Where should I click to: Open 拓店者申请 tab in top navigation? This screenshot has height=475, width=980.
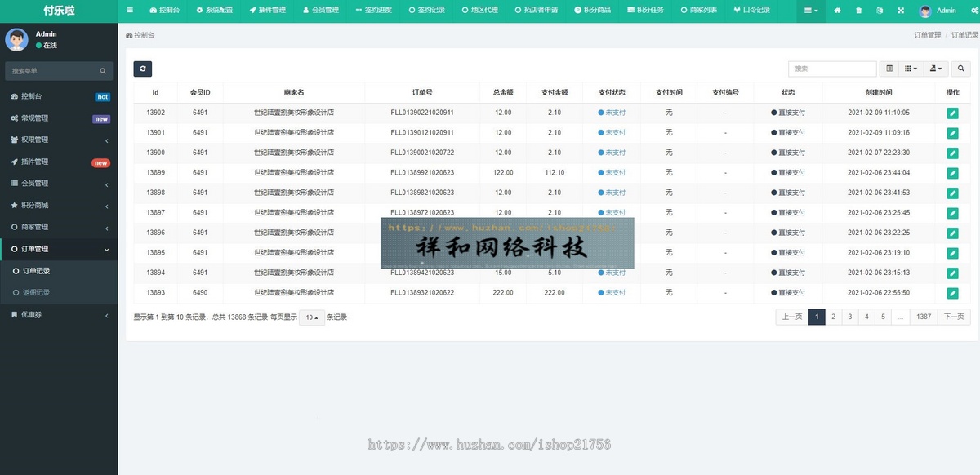pos(536,11)
